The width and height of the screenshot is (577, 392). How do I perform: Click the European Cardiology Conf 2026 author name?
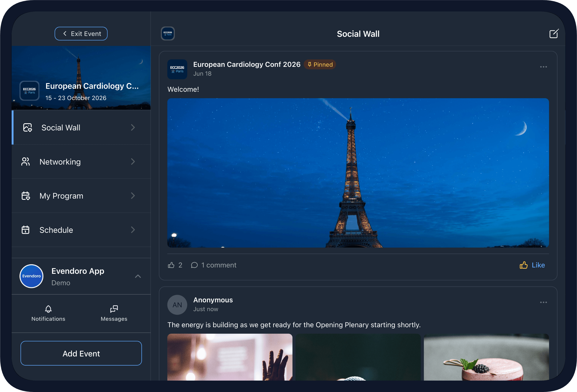pos(247,64)
